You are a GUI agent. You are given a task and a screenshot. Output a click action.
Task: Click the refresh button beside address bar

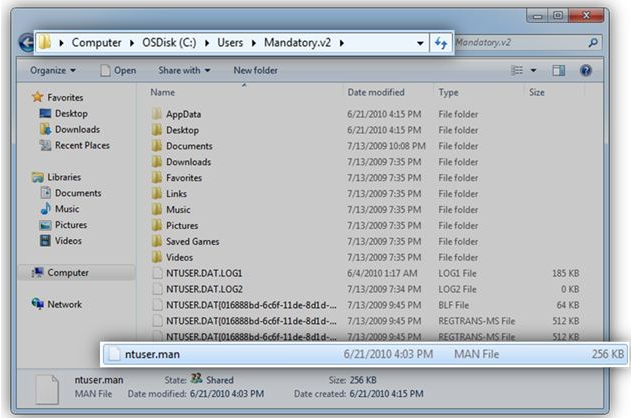click(441, 44)
